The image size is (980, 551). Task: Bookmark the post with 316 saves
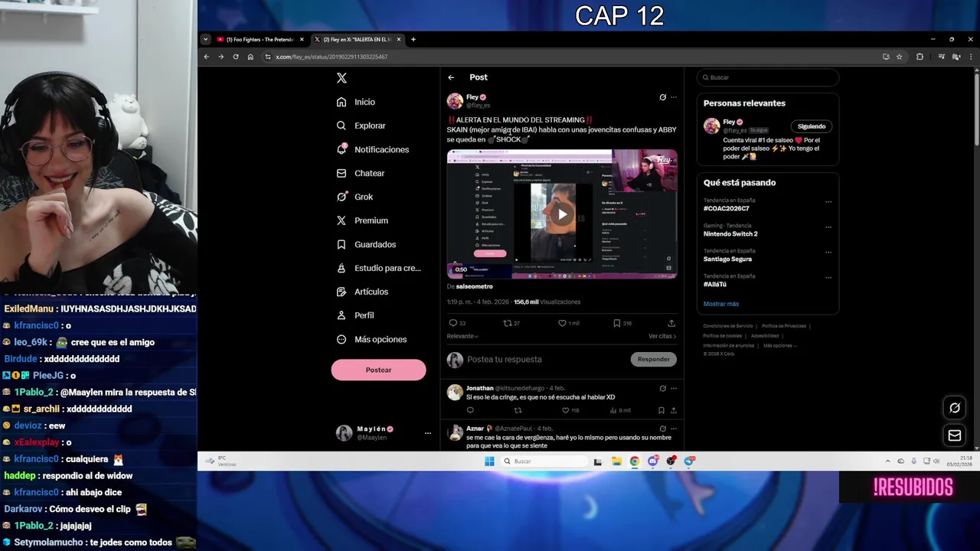[x=616, y=323]
